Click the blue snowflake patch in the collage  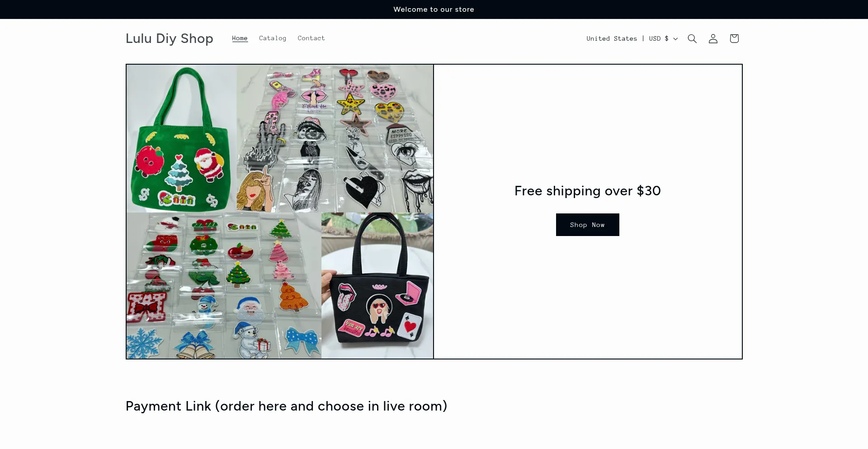(145, 343)
